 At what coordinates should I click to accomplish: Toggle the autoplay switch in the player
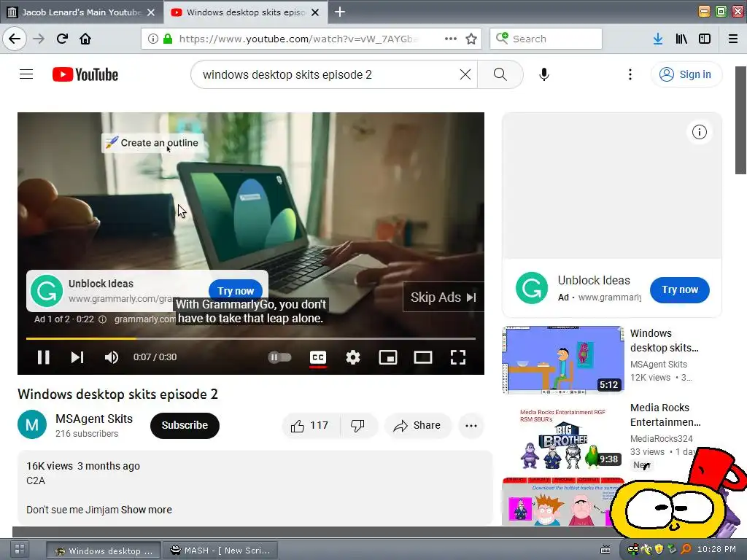point(279,357)
